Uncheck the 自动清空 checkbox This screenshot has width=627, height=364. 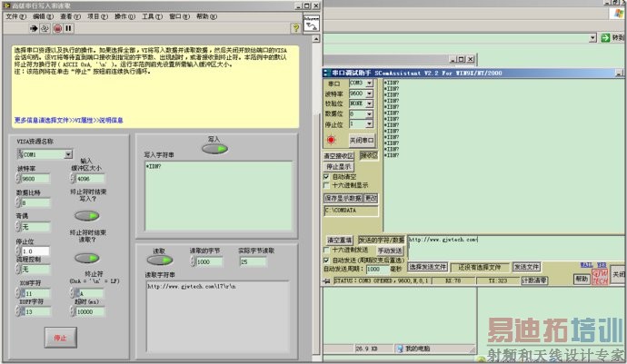tap(326, 177)
